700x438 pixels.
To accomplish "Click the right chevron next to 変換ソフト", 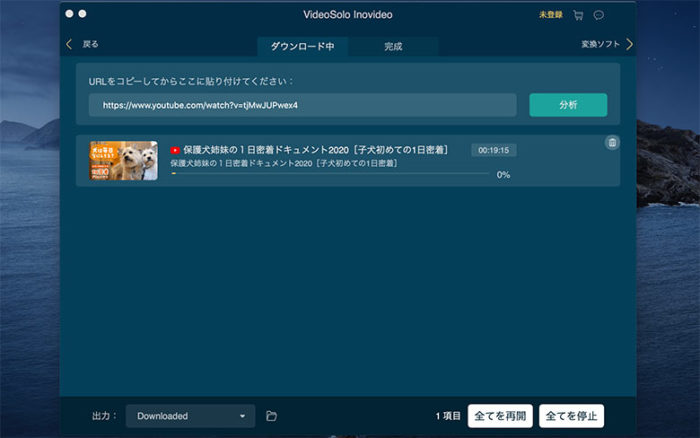I will coord(629,44).
